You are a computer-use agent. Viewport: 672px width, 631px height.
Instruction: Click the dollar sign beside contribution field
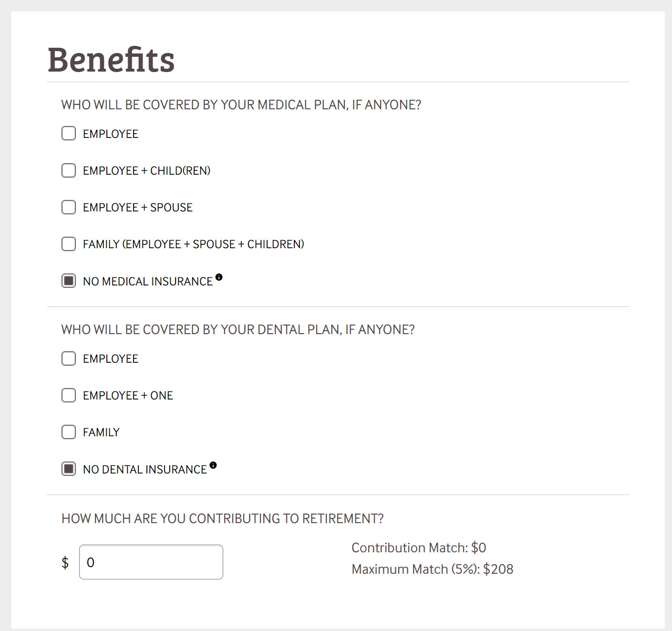(65, 563)
